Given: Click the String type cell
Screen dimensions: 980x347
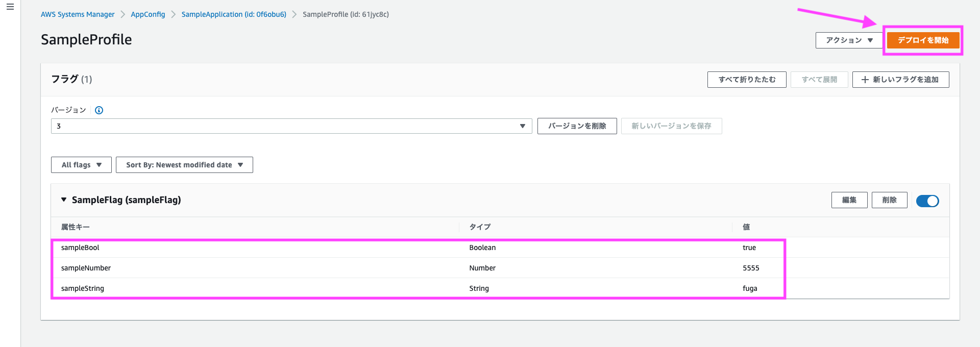Looking at the screenshot, I should pos(479,288).
